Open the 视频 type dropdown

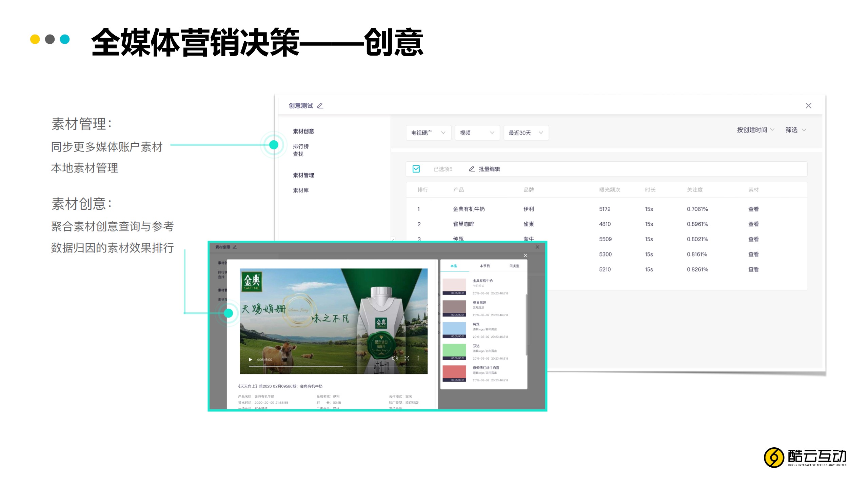(x=477, y=133)
